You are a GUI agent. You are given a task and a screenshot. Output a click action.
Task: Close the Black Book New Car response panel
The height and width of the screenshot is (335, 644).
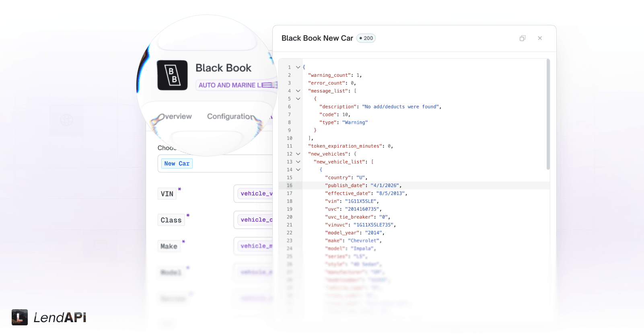(x=540, y=38)
